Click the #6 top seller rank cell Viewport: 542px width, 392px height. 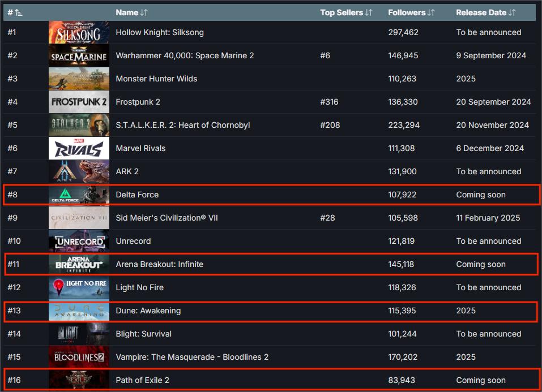325,55
